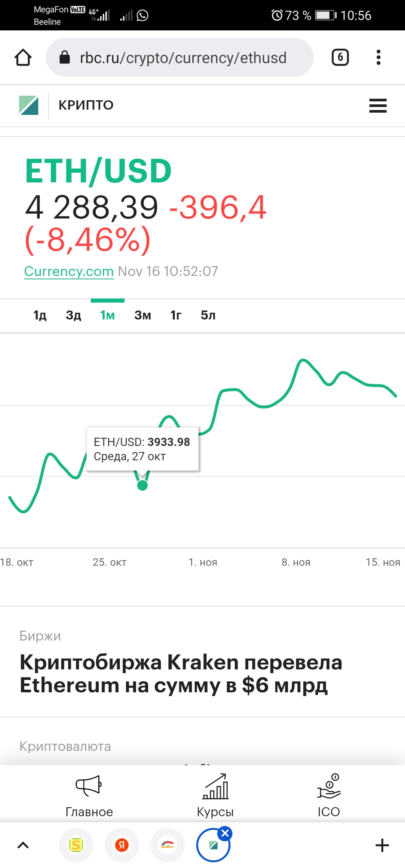Close the active RBC tab thumbnail

225,833
